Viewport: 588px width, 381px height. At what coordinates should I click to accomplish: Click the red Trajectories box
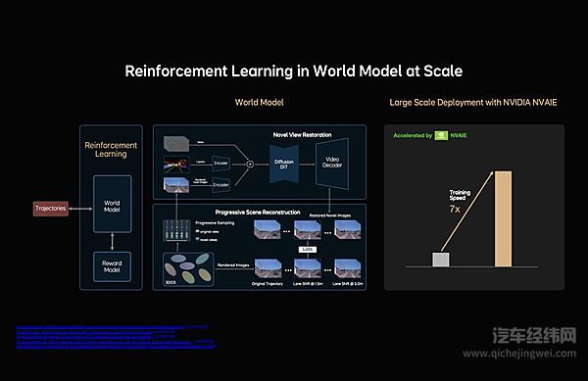pos(51,209)
